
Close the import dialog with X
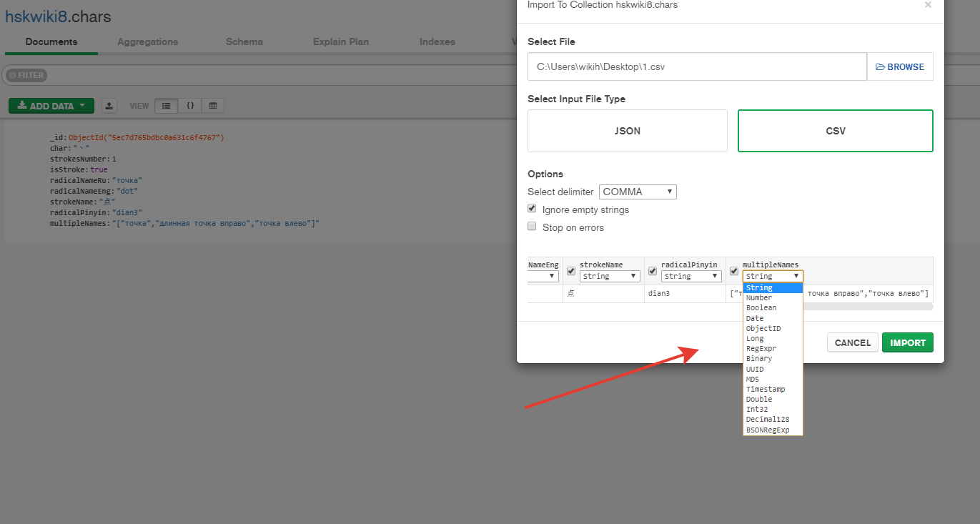[928, 4]
